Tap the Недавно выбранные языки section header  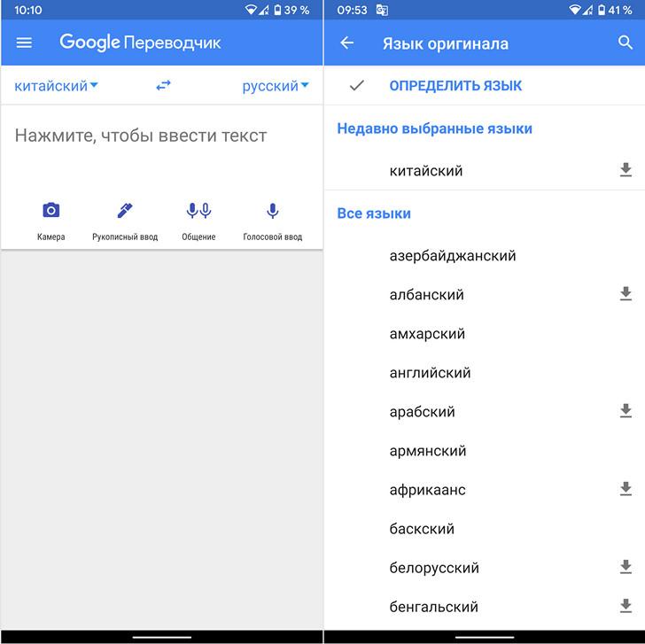click(x=434, y=128)
